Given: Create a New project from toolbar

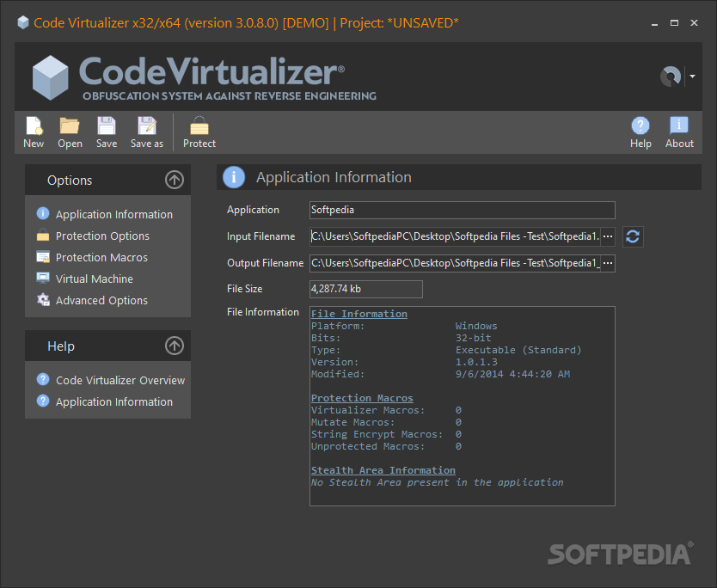Looking at the screenshot, I should tap(34, 132).
